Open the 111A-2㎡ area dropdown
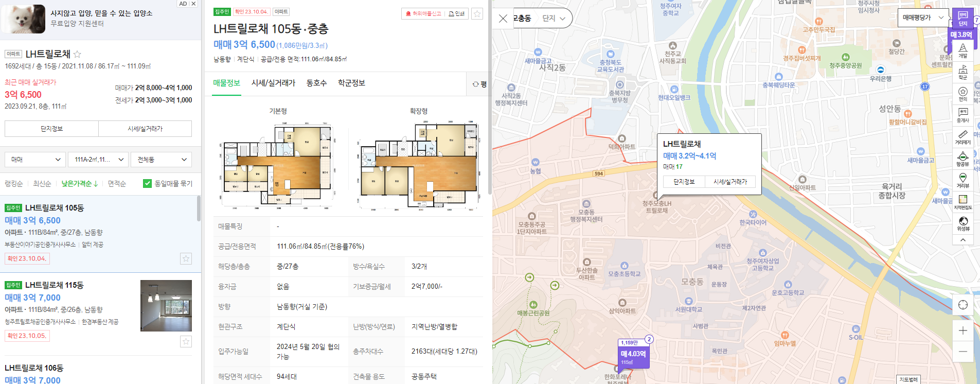The height and width of the screenshot is (384, 980). (98, 160)
